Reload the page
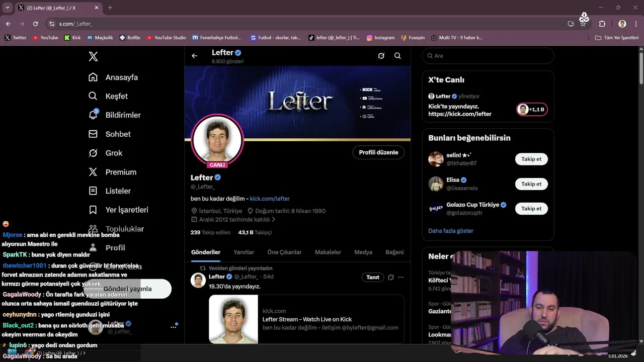 point(35,24)
